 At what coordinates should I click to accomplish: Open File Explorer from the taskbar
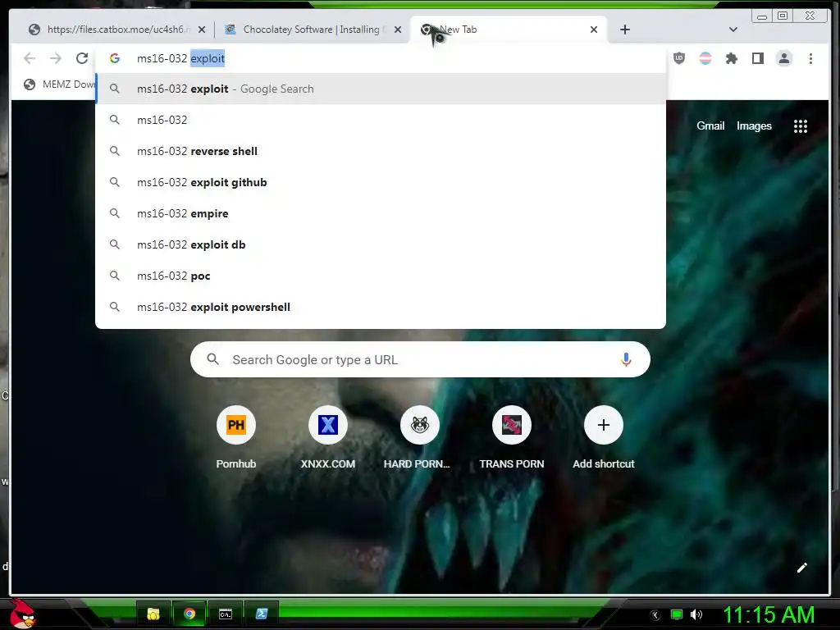153,614
